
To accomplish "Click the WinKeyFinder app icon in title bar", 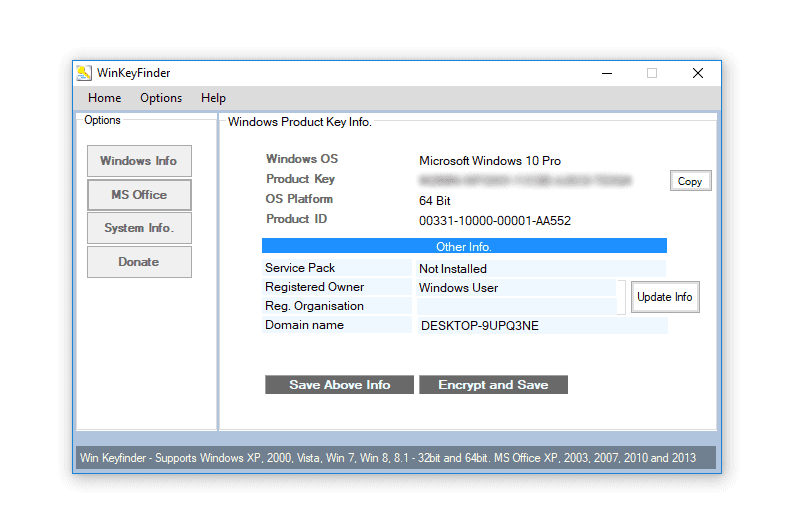I will point(84,73).
